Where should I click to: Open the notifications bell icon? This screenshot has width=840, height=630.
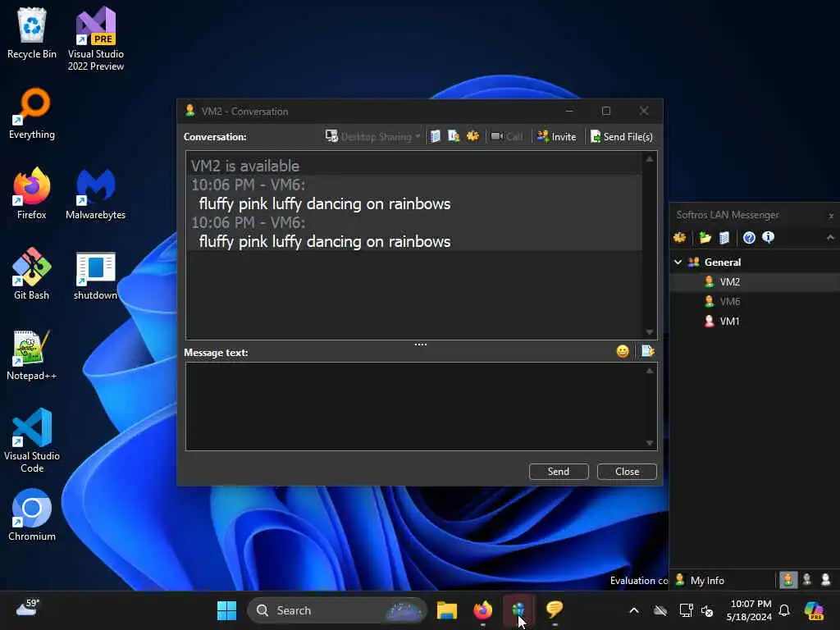pyautogui.click(x=784, y=610)
